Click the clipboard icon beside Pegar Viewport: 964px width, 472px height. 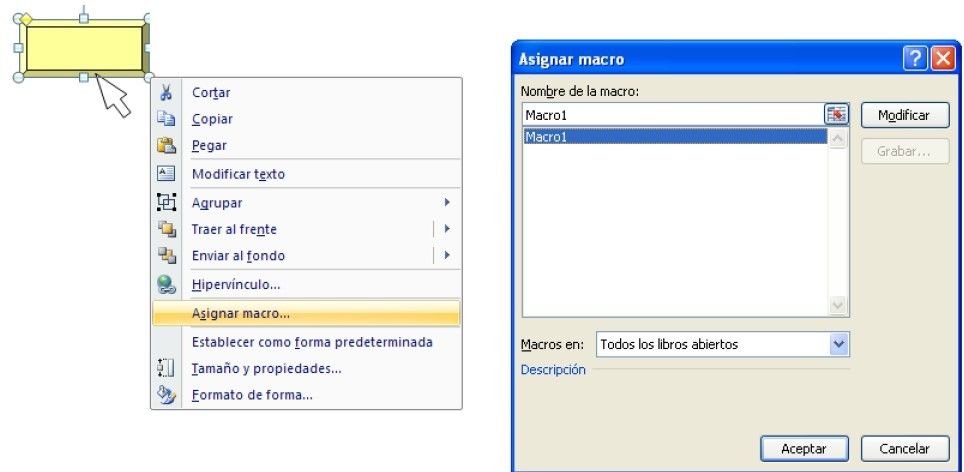[166, 145]
